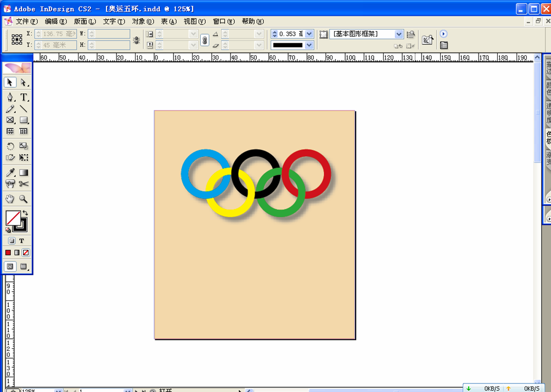551x392 pixels.
Task: Select the Type tool
Action: [x=24, y=98]
